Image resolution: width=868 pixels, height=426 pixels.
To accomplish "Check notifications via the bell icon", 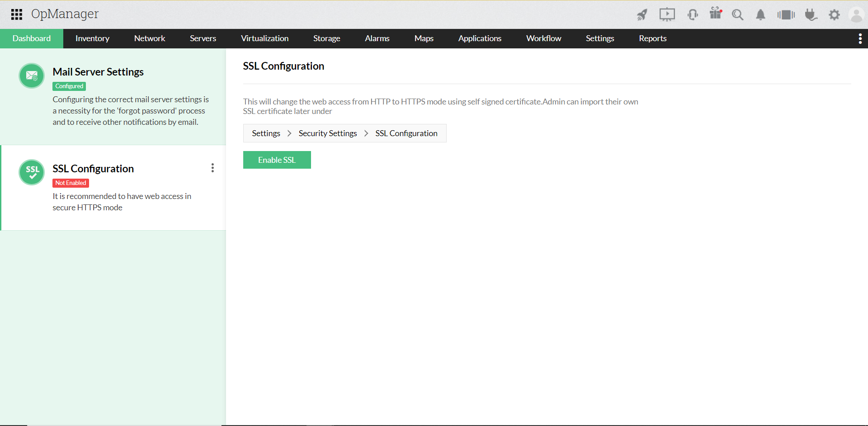I will point(760,14).
